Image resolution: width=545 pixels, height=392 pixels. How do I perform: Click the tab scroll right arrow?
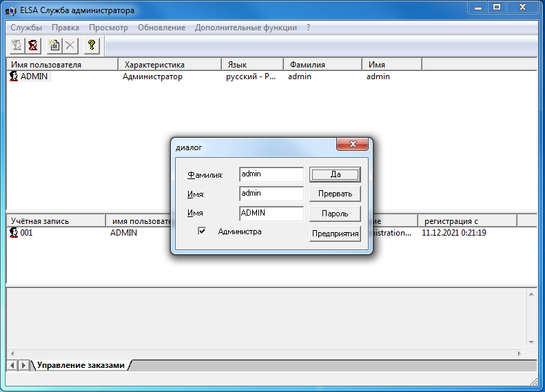pos(23,365)
